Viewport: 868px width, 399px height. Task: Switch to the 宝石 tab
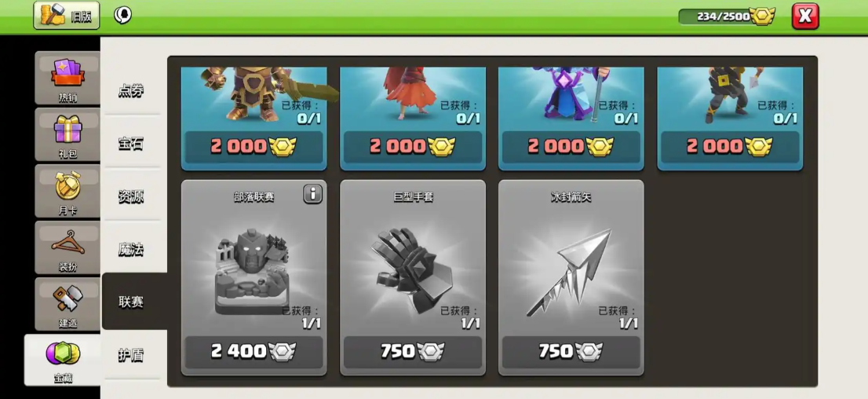click(131, 144)
